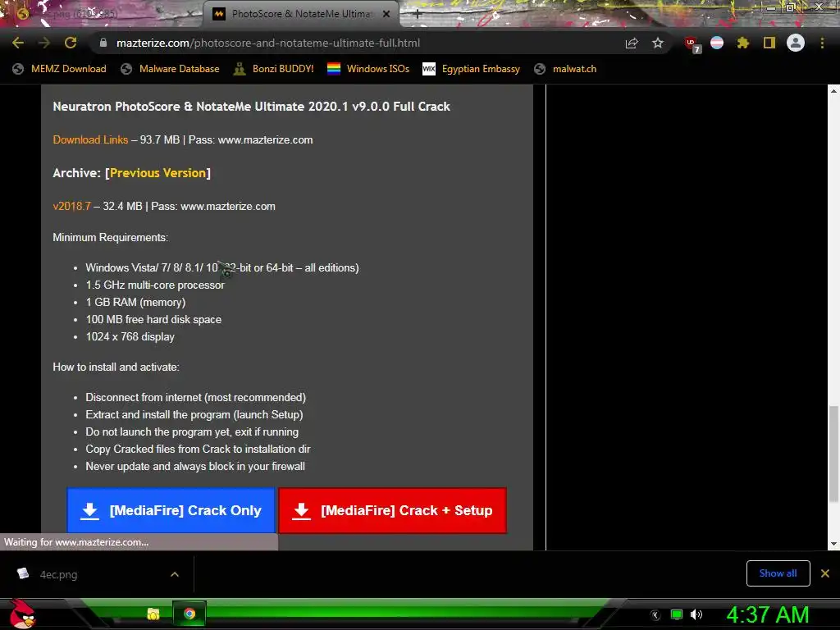This screenshot has height=630, width=840.
Task: Open the Angry Birds start button
Action: tap(22, 614)
